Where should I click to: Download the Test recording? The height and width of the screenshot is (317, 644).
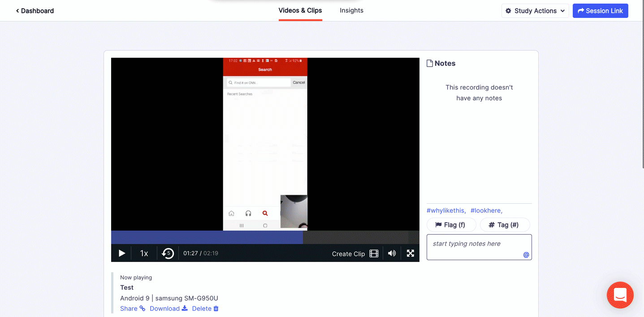pos(169,308)
